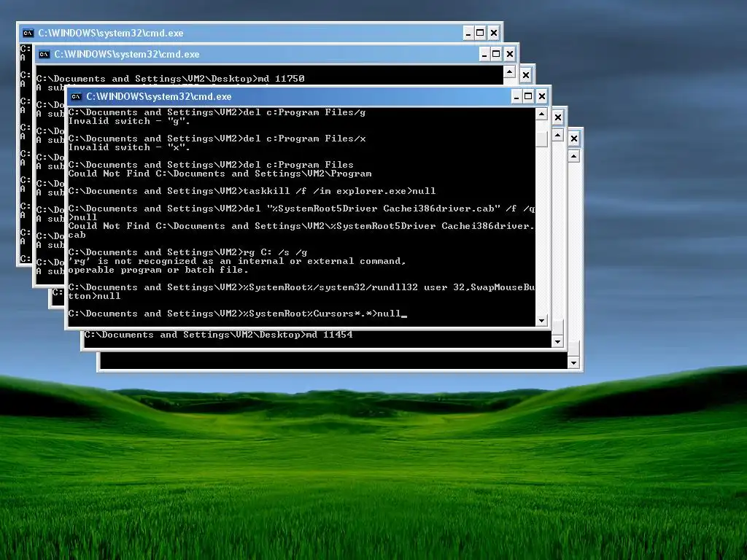Click 'Could Not Find ...\VM2\Program' error line
This screenshot has height=560, width=747.
220,174
